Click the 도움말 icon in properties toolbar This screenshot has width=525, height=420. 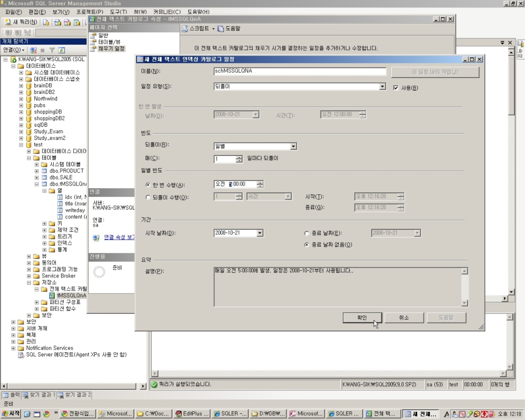coord(220,29)
